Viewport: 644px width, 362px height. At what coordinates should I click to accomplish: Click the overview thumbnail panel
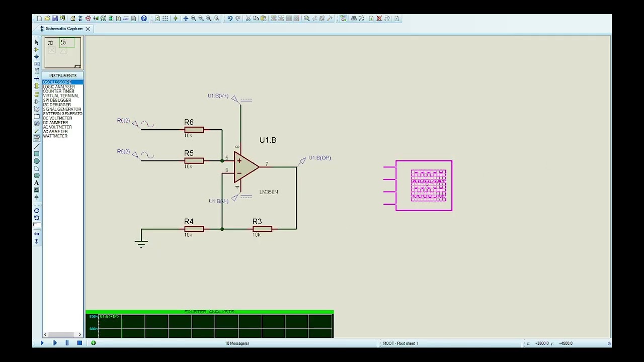coord(62,52)
